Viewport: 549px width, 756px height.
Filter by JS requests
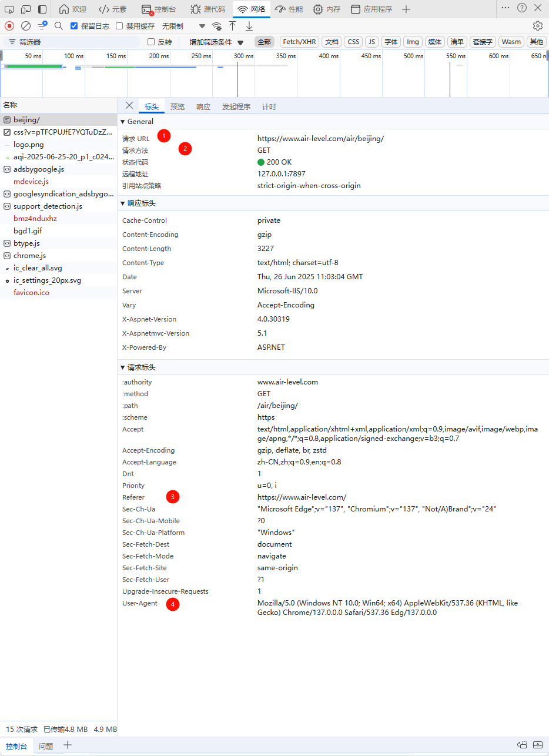click(371, 42)
